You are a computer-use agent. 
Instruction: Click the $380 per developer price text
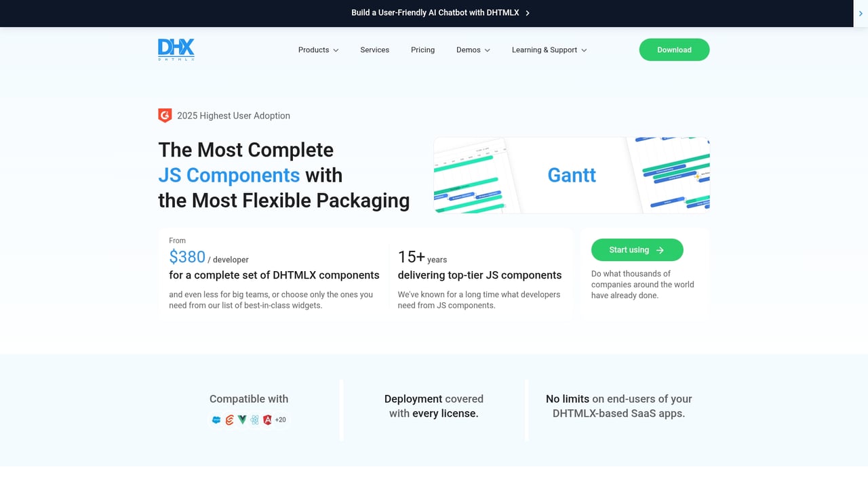click(x=187, y=257)
